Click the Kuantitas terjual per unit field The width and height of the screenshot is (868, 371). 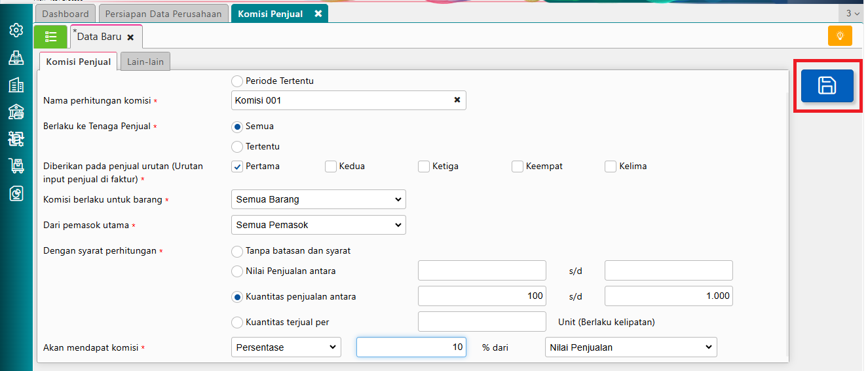(x=482, y=321)
